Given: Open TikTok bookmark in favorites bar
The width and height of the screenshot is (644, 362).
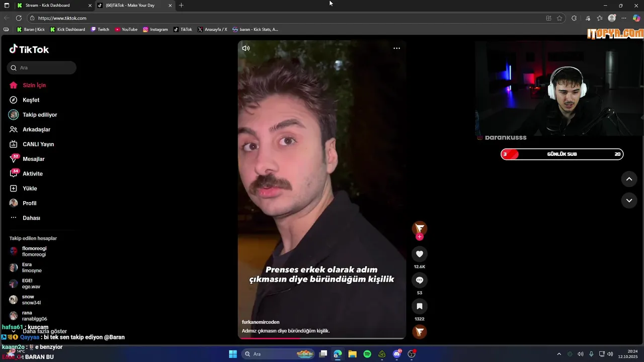Looking at the screenshot, I should [x=183, y=30].
